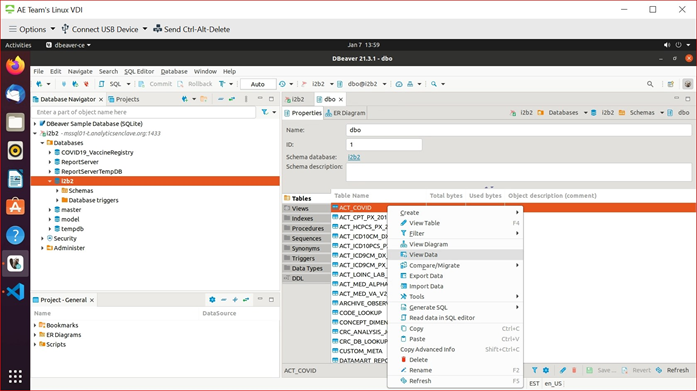Click the navigator filter funnel icon
Viewport: 697px width, 391px height.
[265, 112]
